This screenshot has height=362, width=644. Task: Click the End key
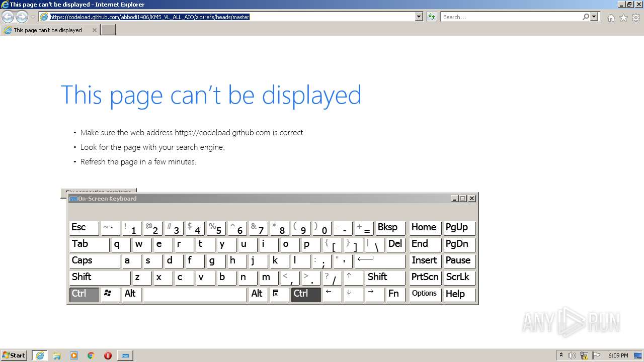click(425, 244)
